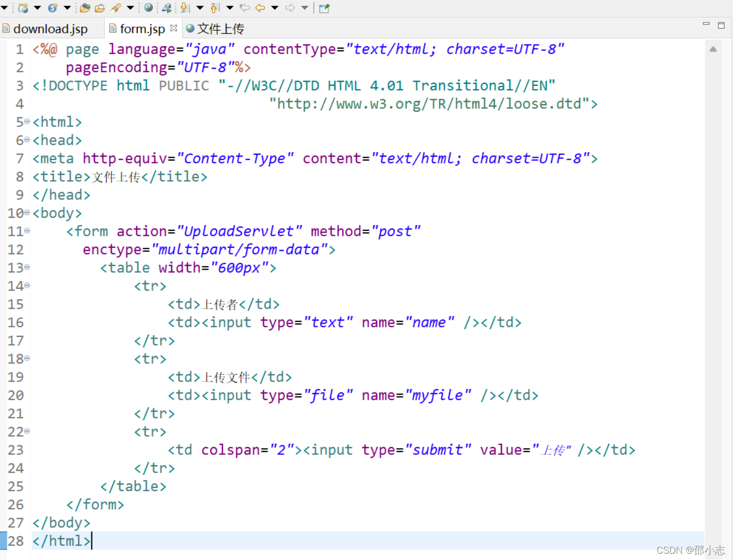Click the colspan="2" attribute on line 23

pyautogui.click(x=248, y=450)
